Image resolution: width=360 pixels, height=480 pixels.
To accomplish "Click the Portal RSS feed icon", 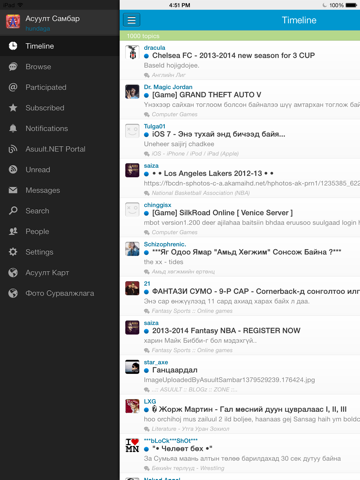I will pyautogui.click(x=13, y=149).
